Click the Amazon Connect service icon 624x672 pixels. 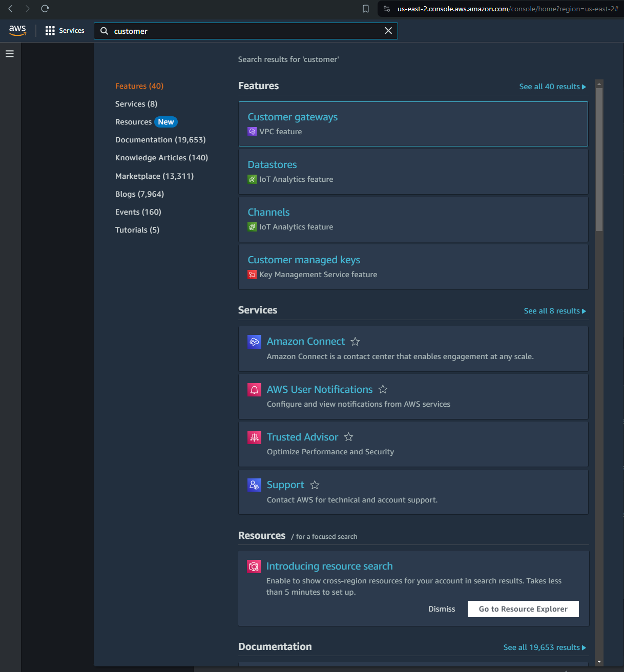pyautogui.click(x=254, y=342)
